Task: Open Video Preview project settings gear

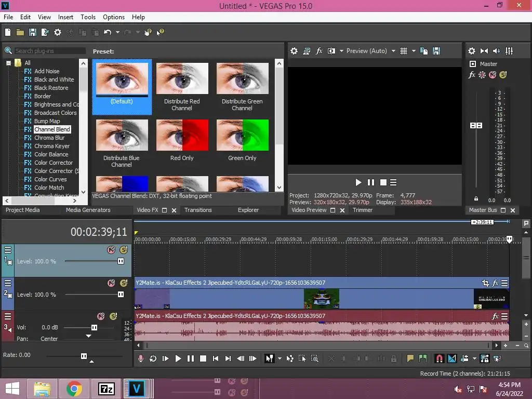Action: [294, 51]
